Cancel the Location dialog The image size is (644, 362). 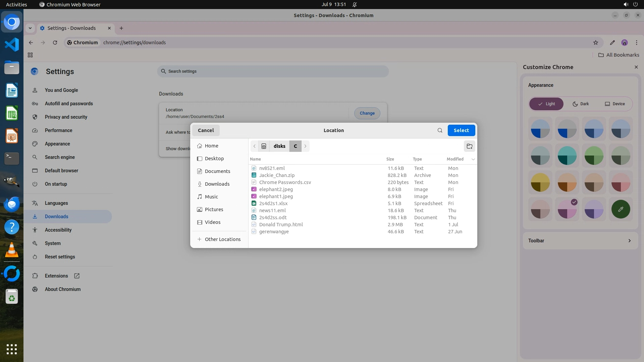pos(206,130)
